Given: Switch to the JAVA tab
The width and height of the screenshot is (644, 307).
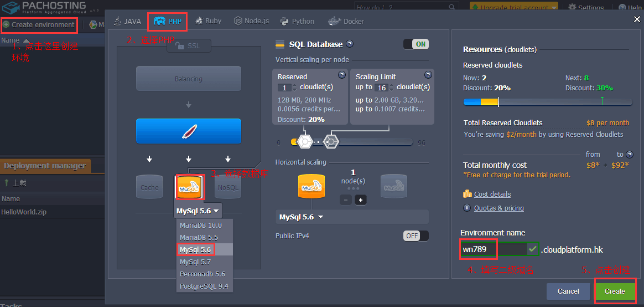Looking at the screenshot, I should coord(127,21).
